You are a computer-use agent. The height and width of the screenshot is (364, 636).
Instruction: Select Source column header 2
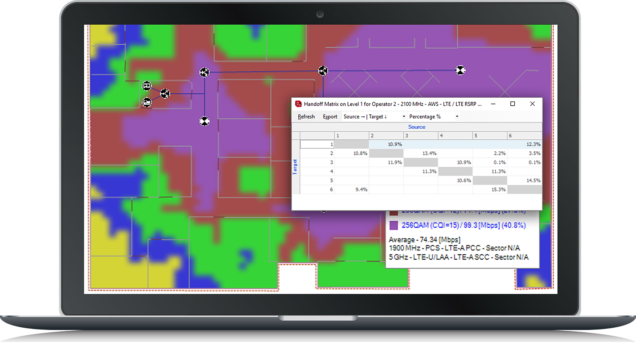coord(386,135)
